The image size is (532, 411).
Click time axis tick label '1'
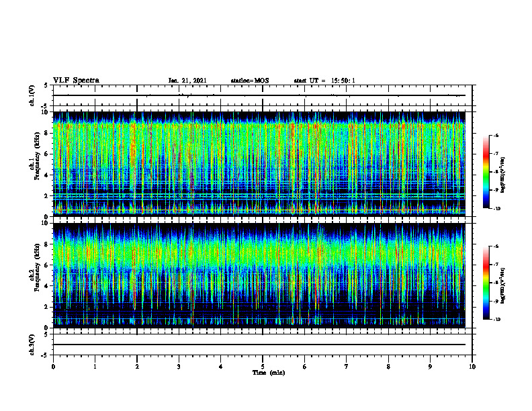click(95, 367)
